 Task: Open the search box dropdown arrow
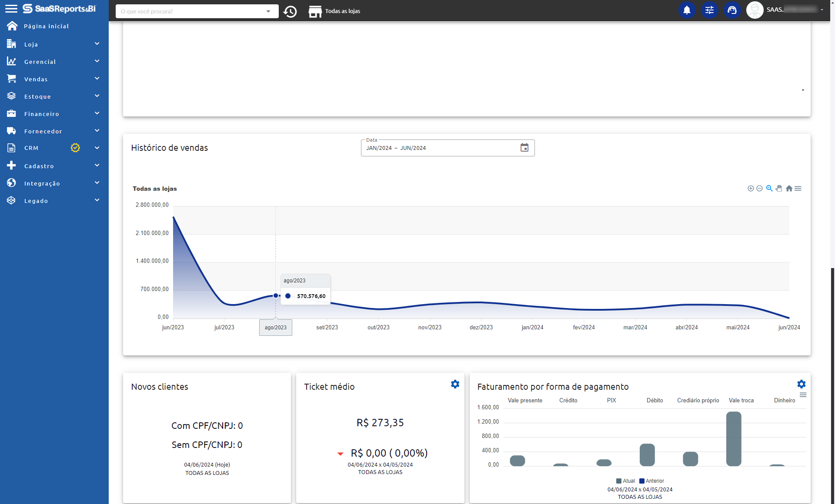coord(268,11)
